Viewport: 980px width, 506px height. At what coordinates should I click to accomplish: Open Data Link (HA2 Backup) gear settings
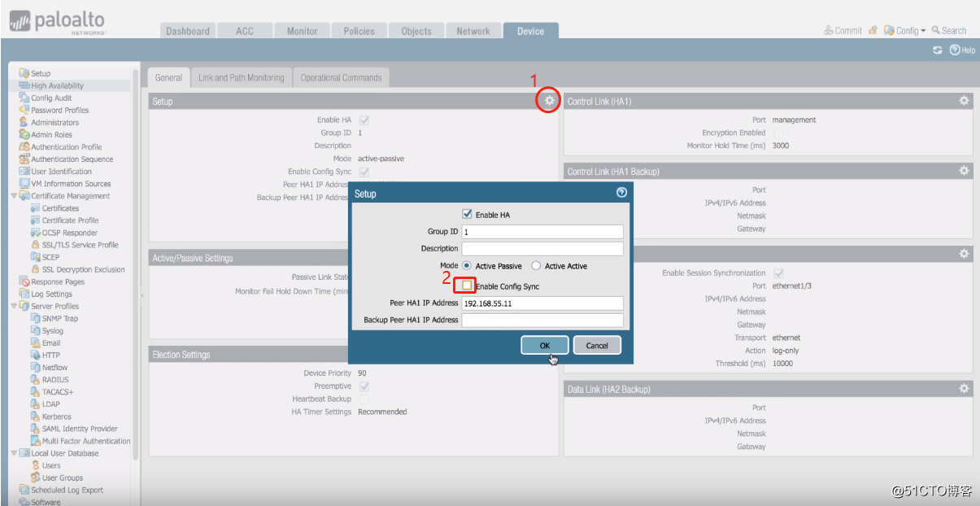[x=964, y=389]
